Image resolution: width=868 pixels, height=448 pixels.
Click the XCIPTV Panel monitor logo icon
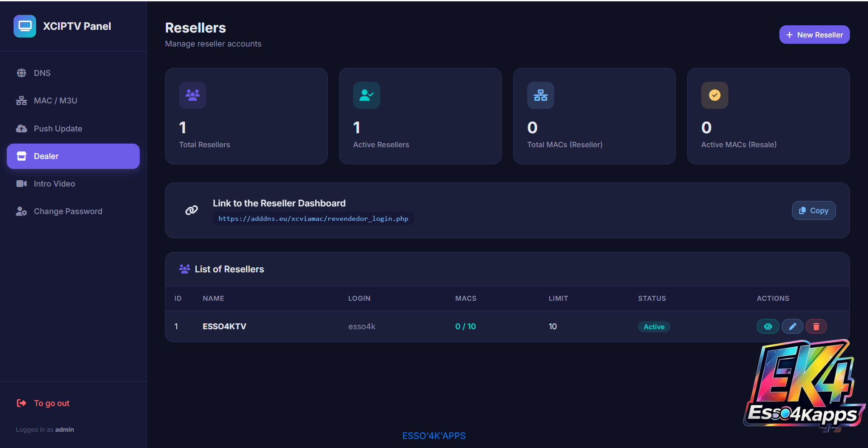pyautogui.click(x=25, y=26)
